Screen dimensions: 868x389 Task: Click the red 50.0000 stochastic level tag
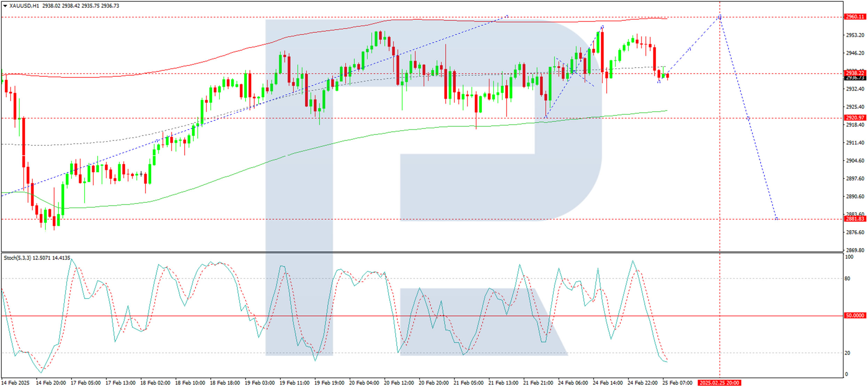click(855, 316)
